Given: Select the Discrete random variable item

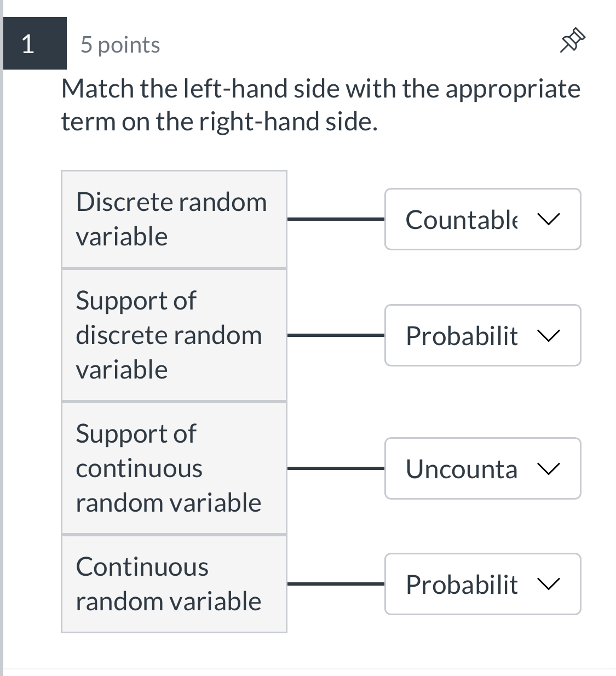Looking at the screenshot, I should tap(174, 219).
